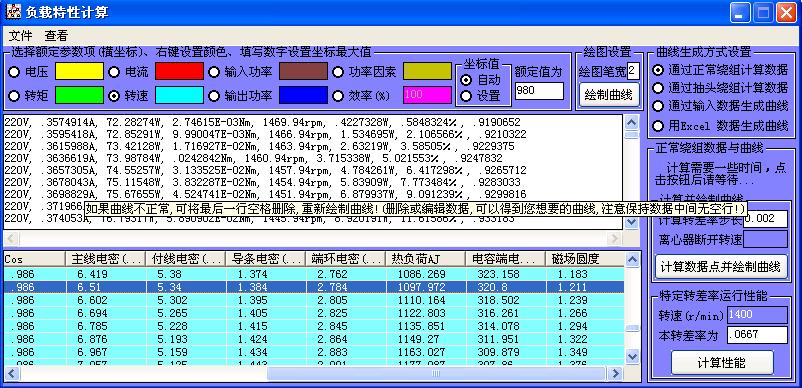Click the green 转矩 color swatch
The width and height of the screenshot is (802, 388).
pyautogui.click(x=79, y=95)
